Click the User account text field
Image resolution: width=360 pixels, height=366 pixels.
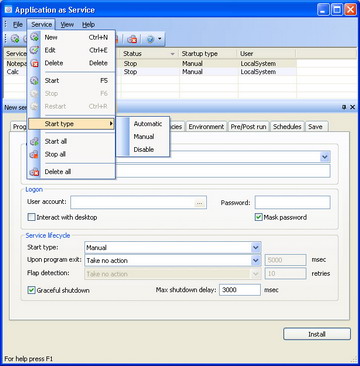click(x=138, y=202)
